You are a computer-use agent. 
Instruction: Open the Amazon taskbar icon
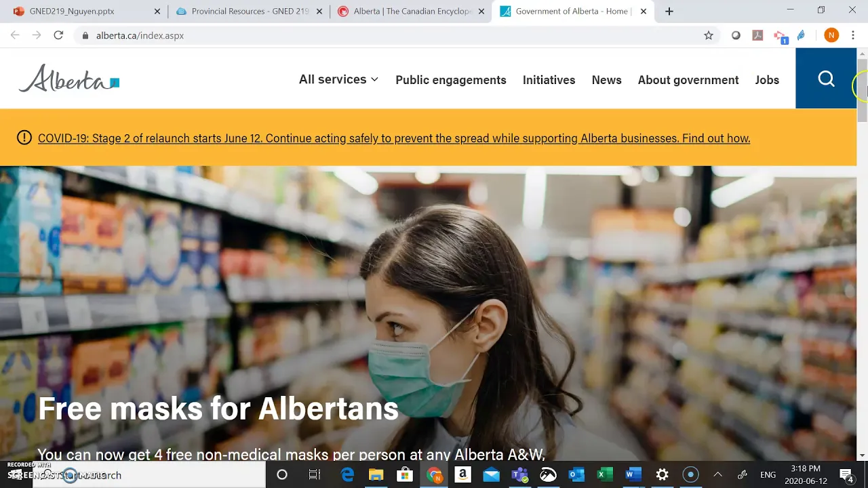pyautogui.click(x=462, y=474)
